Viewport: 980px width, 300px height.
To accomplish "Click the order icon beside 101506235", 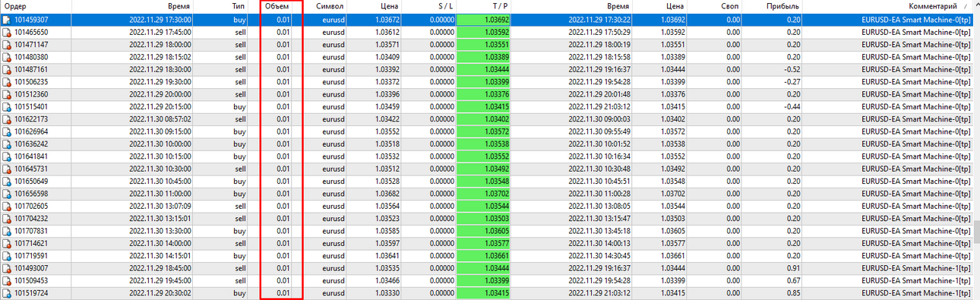I will (x=7, y=82).
